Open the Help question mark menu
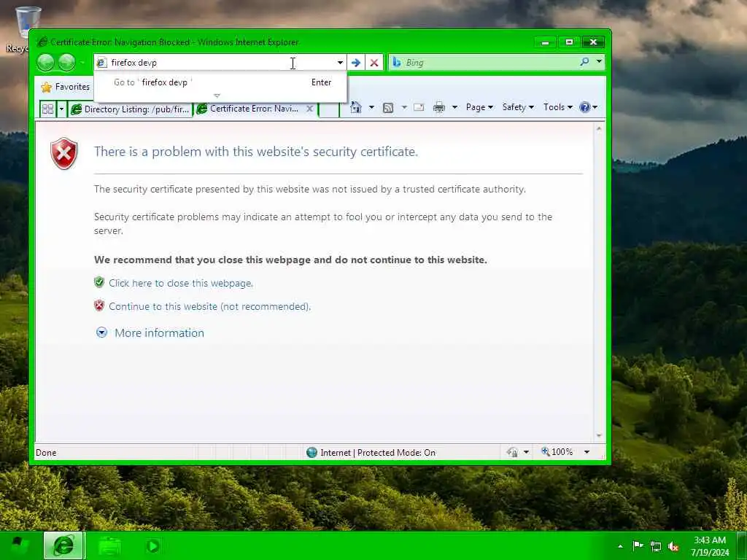 point(588,107)
